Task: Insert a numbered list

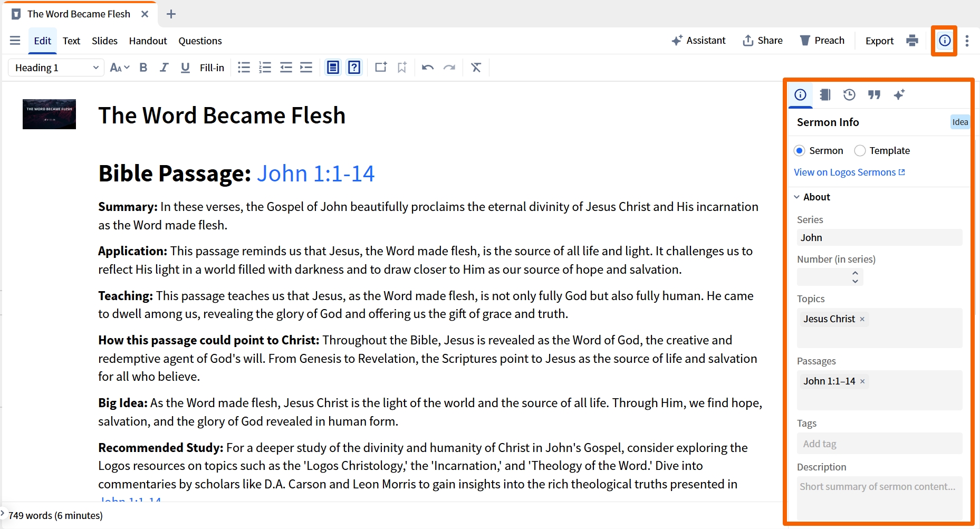Action: click(x=265, y=68)
